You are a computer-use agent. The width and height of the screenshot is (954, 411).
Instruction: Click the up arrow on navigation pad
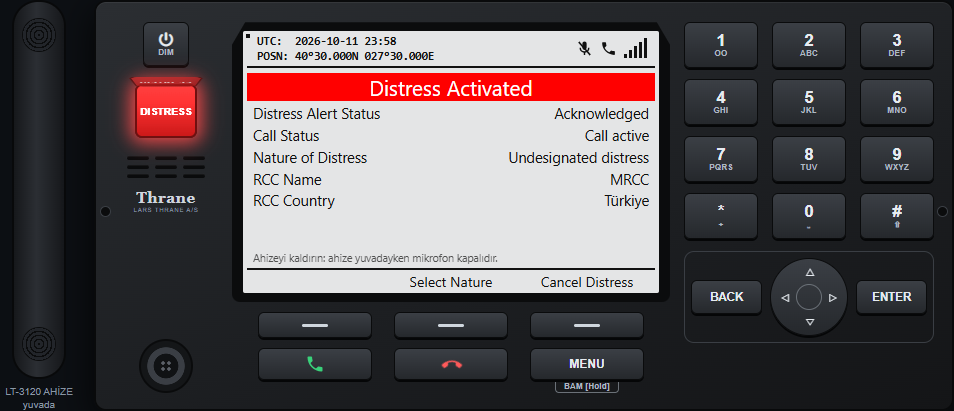coord(809,272)
